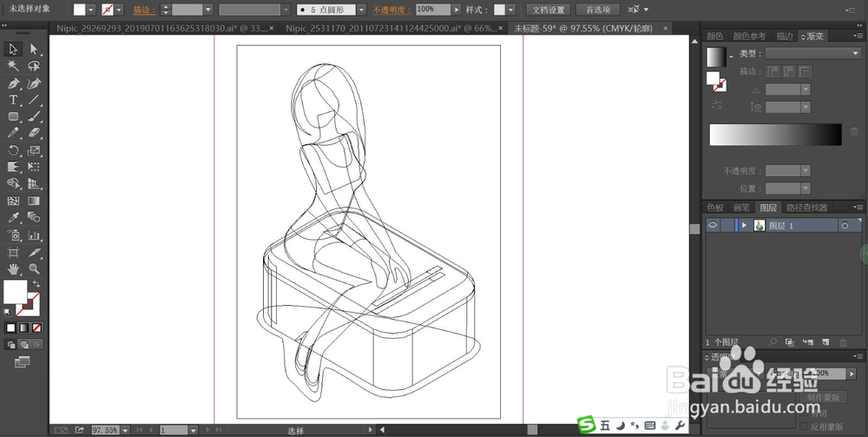Select the Hand tool
868x437 pixels.
click(x=13, y=269)
